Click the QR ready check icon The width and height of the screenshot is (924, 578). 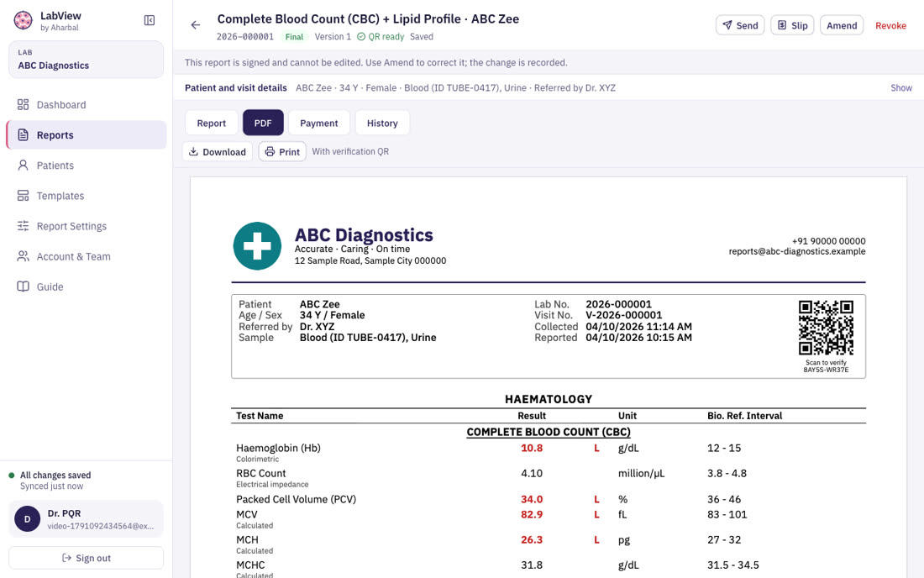361,36
